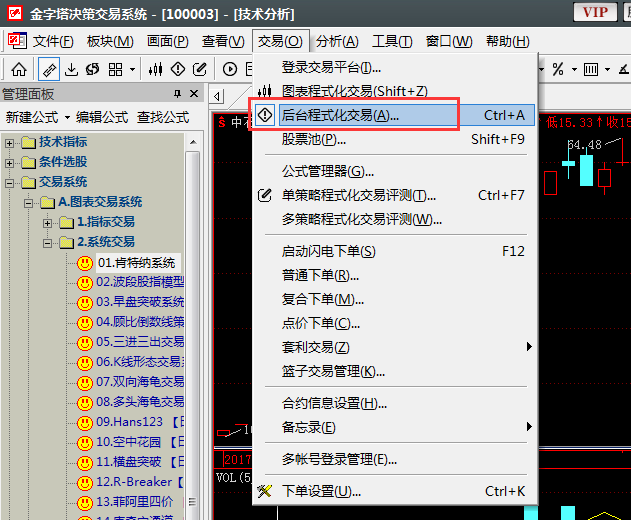Click the 查找公式 button
This screenshot has width=631, height=520.
(163, 118)
